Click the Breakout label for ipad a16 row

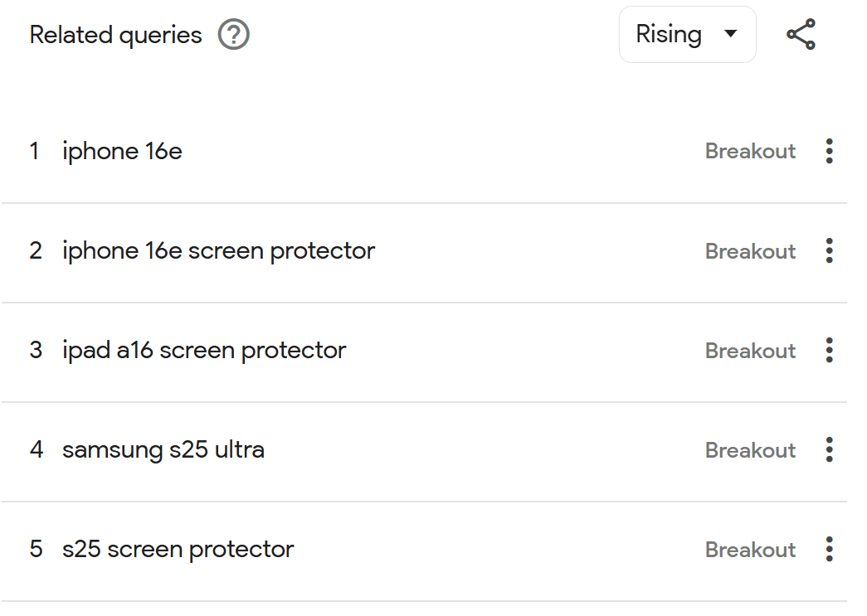750,350
